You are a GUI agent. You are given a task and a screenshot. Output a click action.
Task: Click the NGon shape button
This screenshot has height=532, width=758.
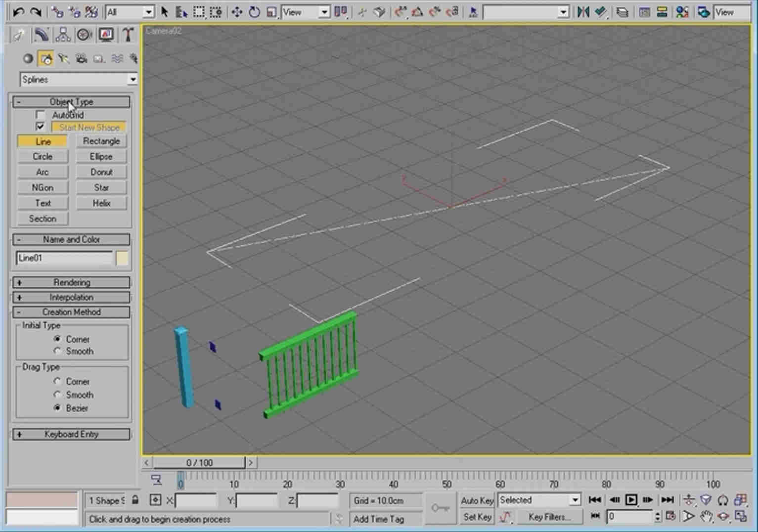43,187
